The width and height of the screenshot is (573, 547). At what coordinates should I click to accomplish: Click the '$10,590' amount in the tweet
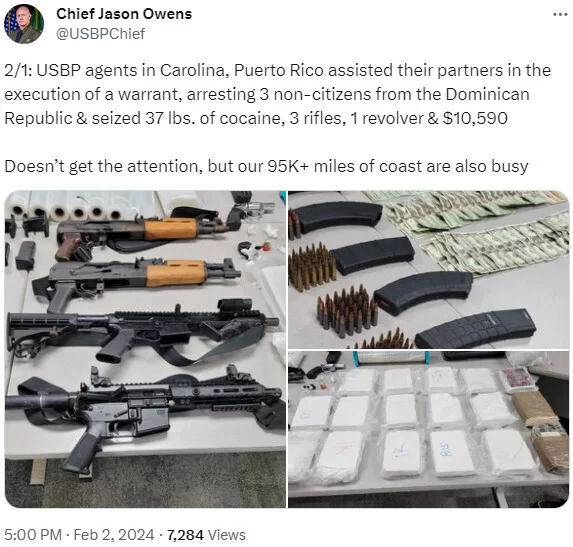(475, 118)
